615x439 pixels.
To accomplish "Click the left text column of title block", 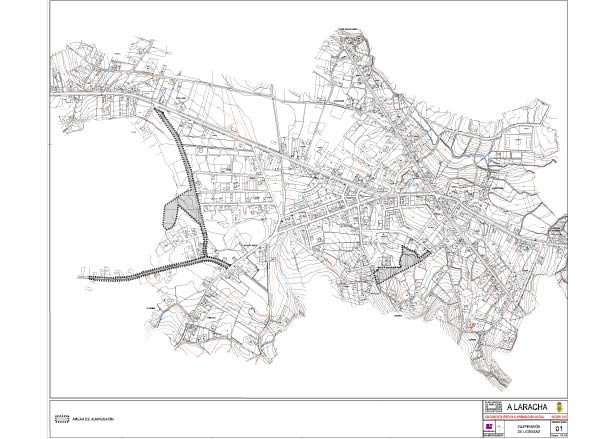I will (490, 407).
